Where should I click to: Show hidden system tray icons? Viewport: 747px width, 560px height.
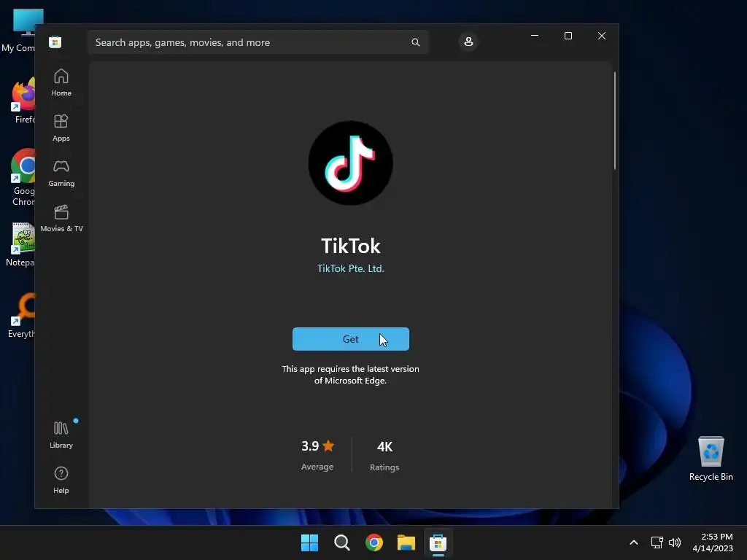coord(634,542)
